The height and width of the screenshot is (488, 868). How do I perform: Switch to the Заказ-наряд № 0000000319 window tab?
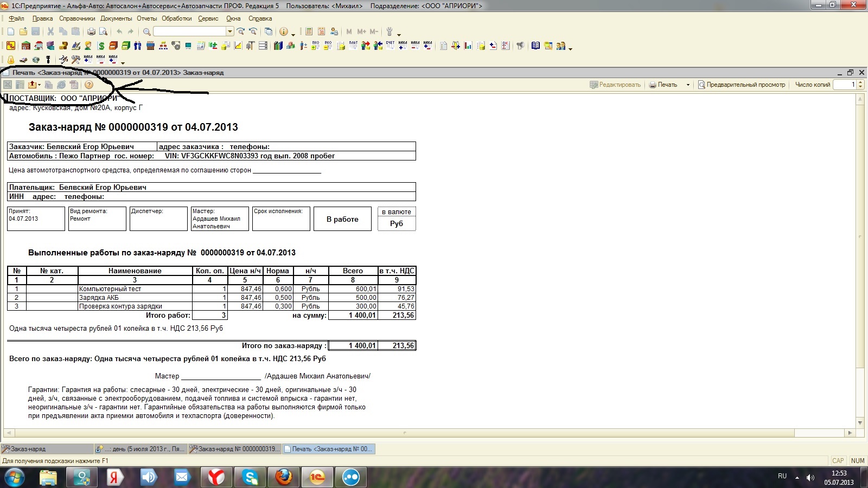pos(235,449)
